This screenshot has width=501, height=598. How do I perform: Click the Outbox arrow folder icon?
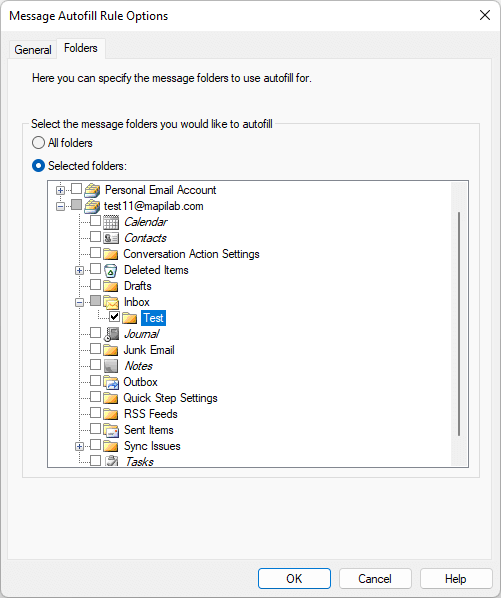click(111, 382)
